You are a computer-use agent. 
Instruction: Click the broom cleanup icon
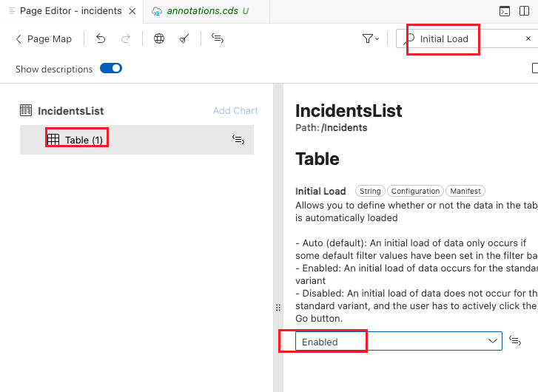point(184,39)
